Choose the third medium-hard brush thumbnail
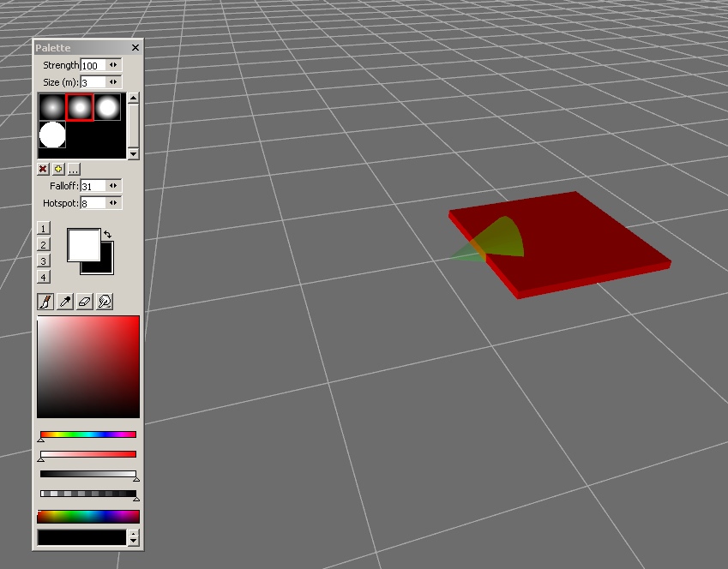The image size is (728, 569). [108, 107]
